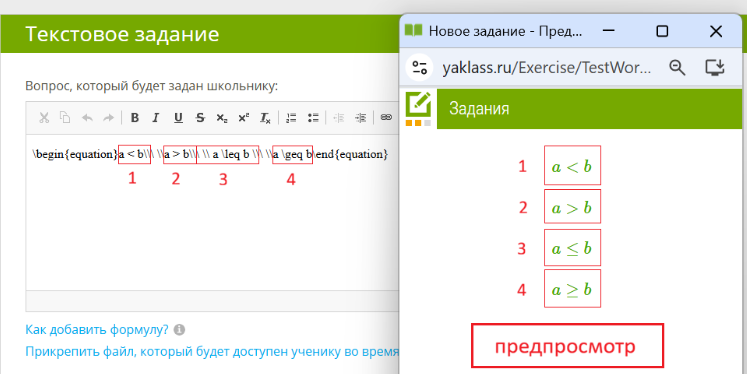This screenshot has width=747, height=374.
Task: Insert a bulleted list
Action: [313, 118]
